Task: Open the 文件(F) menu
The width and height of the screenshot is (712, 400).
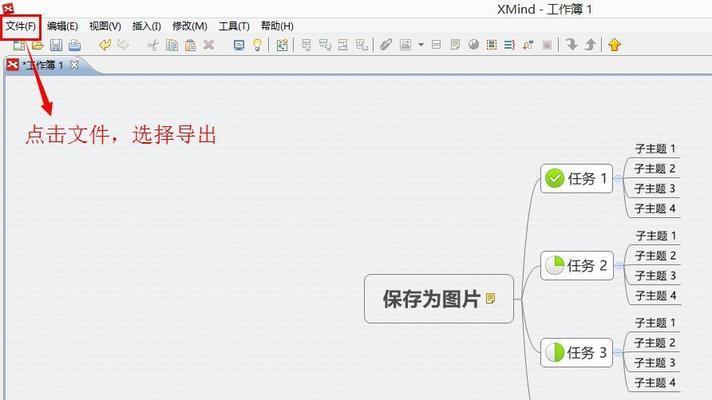Action: pyautogui.click(x=20, y=26)
